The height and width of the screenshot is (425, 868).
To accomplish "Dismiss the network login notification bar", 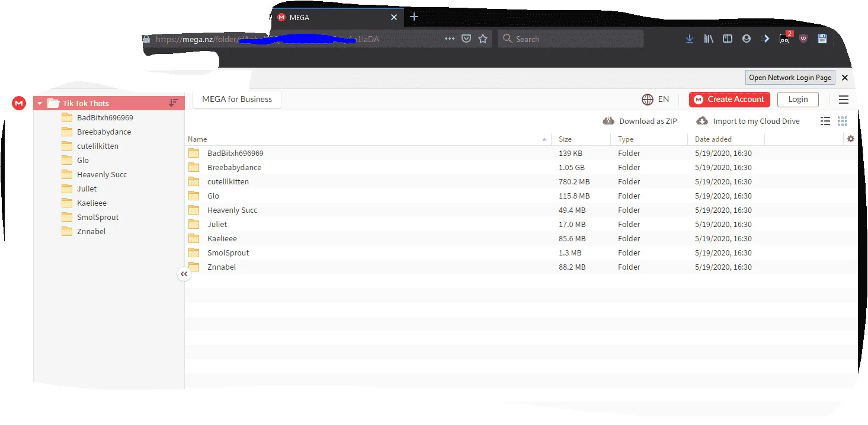I will tap(845, 78).
